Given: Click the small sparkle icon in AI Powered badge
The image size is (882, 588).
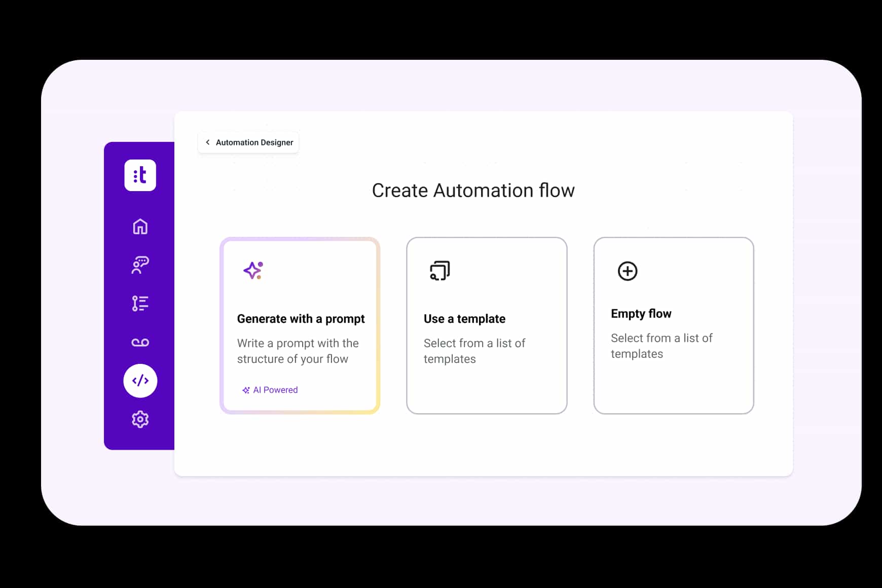Looking at the screenshot, I should [247, 390].
